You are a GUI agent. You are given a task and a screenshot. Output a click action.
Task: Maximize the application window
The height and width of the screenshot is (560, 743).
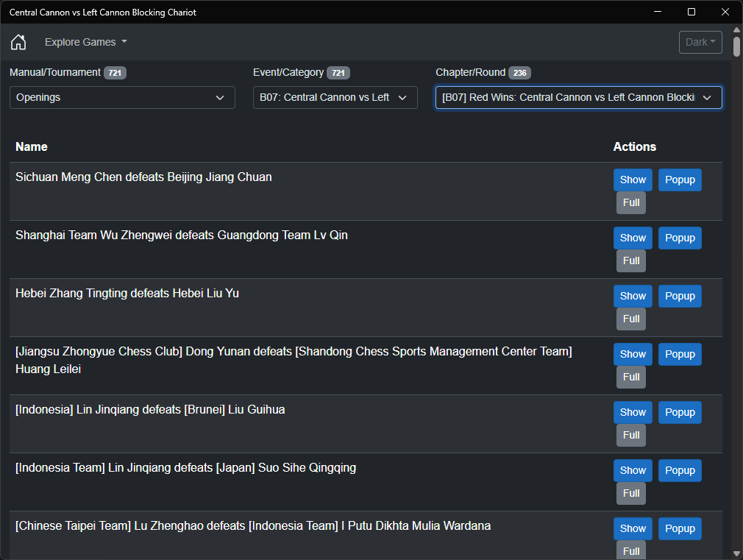point(692,12)
